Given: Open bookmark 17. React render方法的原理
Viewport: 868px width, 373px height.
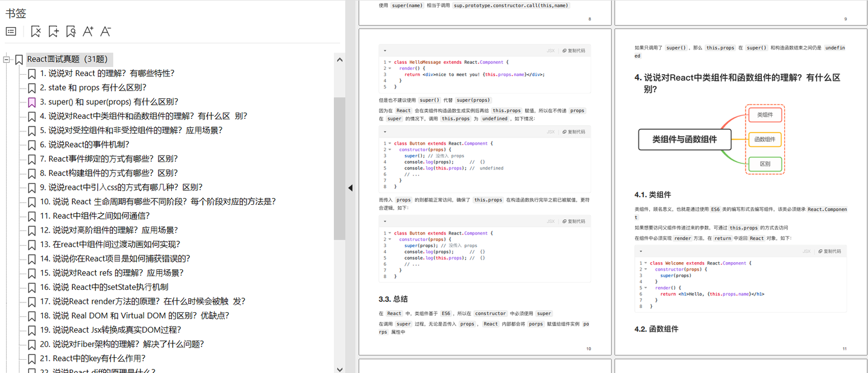Looking at the screenshot, I should [143, 301].
